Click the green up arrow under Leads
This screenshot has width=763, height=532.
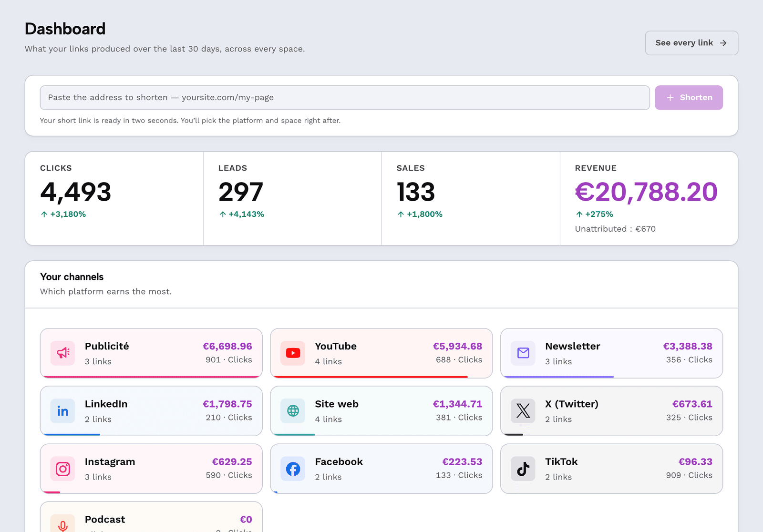[222, 215]
